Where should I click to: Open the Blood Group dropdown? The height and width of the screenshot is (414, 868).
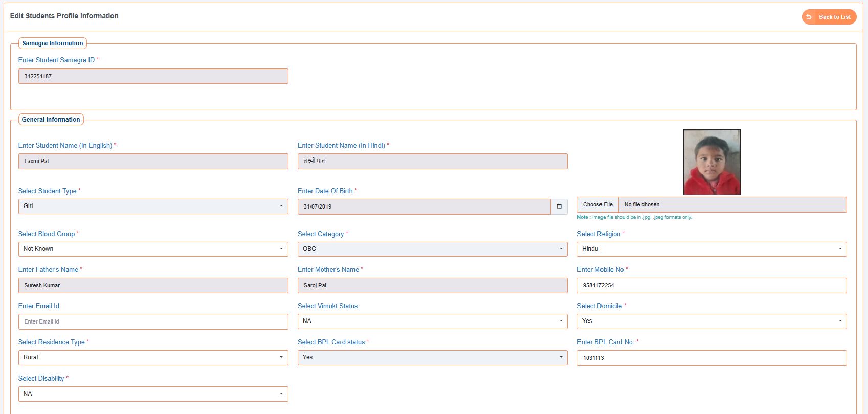click(153, 249)
